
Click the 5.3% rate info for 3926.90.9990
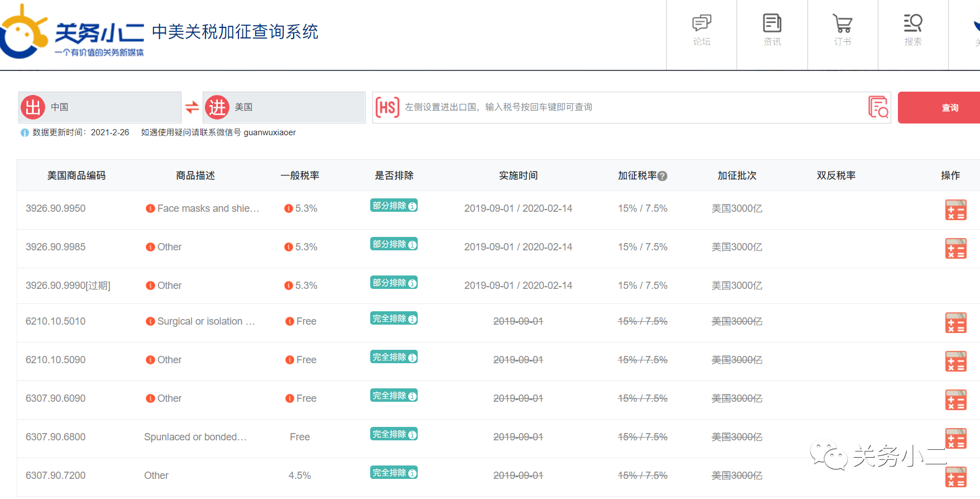(300, 286)
